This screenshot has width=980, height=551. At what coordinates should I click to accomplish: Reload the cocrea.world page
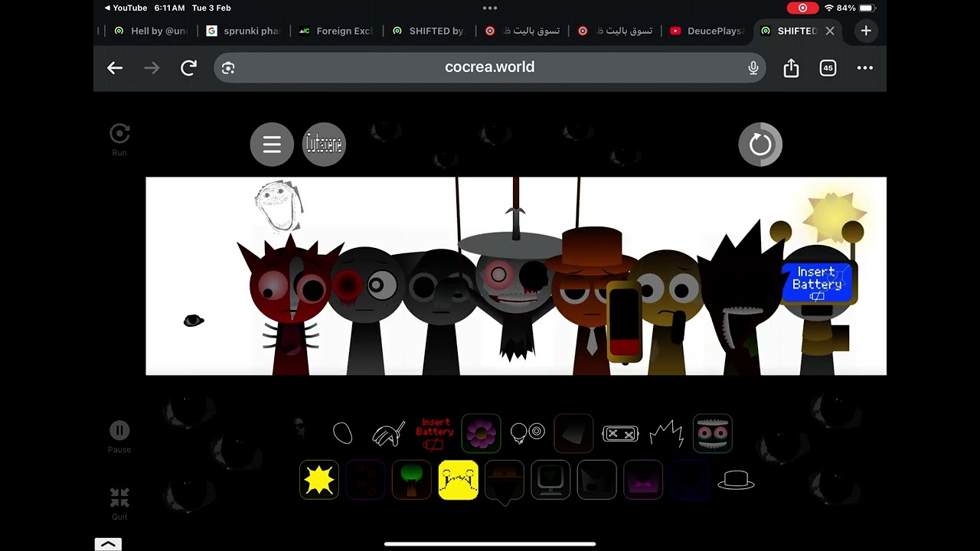point(188,68)
